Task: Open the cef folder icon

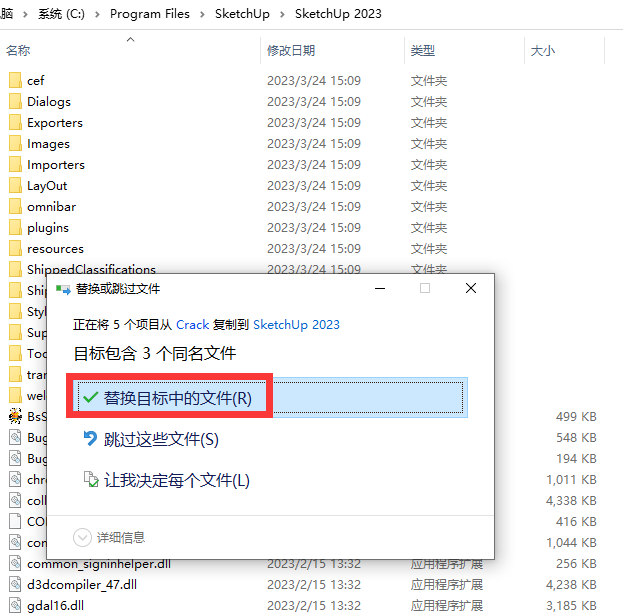Action: [x=15, y=80]
